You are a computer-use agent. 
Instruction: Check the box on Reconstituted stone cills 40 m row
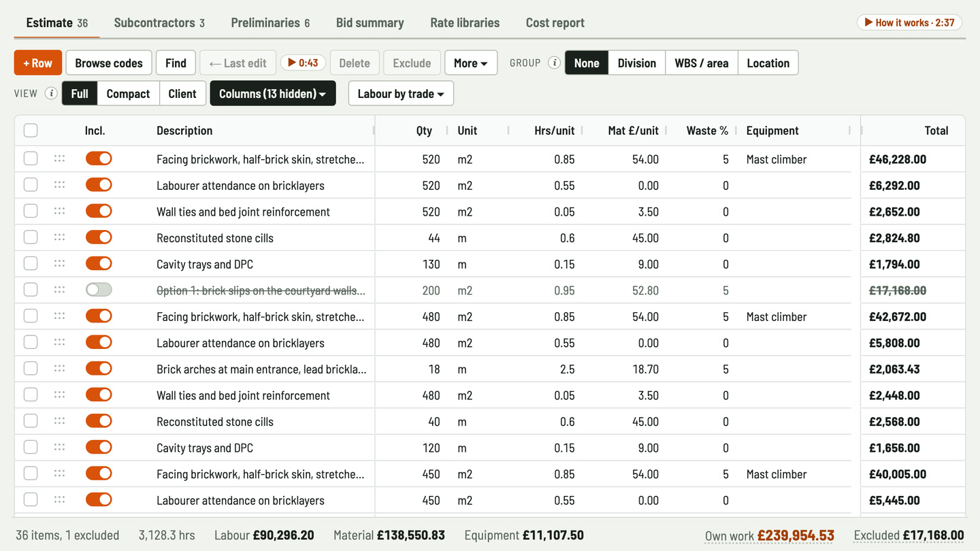(31, 421)
